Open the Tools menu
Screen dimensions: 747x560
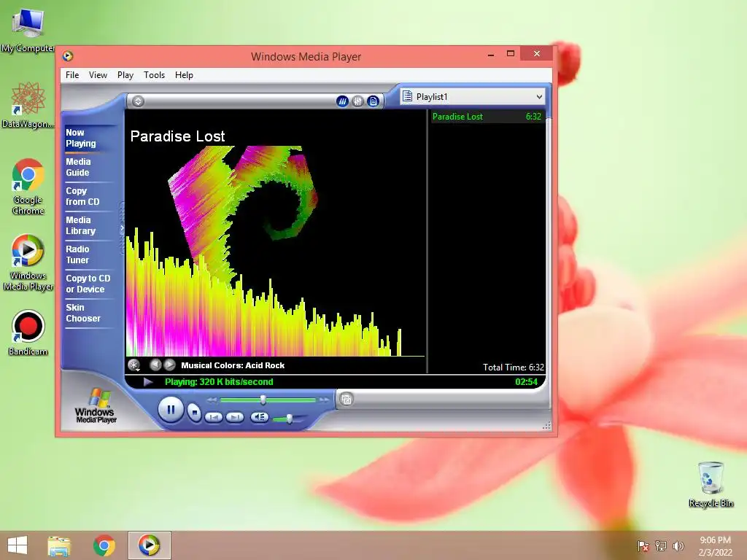[154, 75]
